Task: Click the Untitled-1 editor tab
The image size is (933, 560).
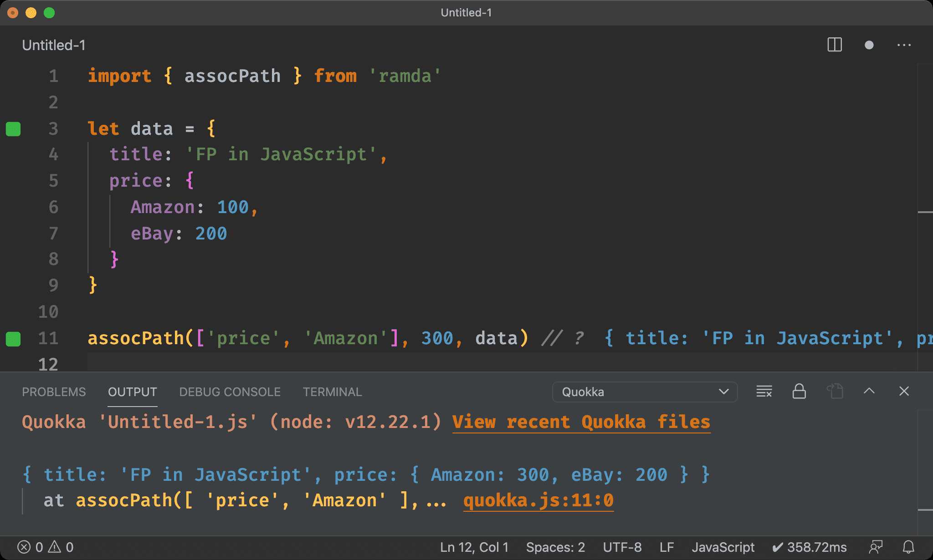Action: click(54, 45)
